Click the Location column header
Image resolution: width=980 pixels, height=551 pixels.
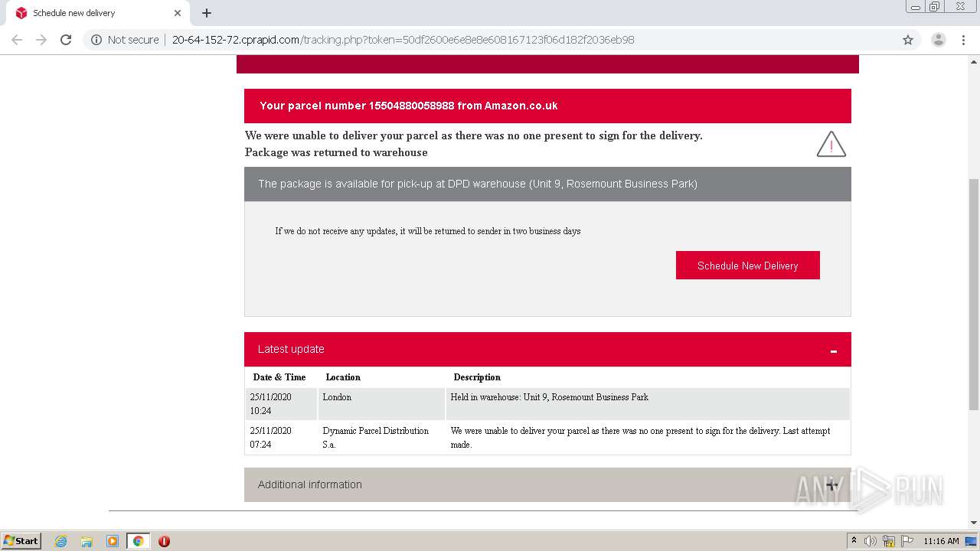coord(343,377)
